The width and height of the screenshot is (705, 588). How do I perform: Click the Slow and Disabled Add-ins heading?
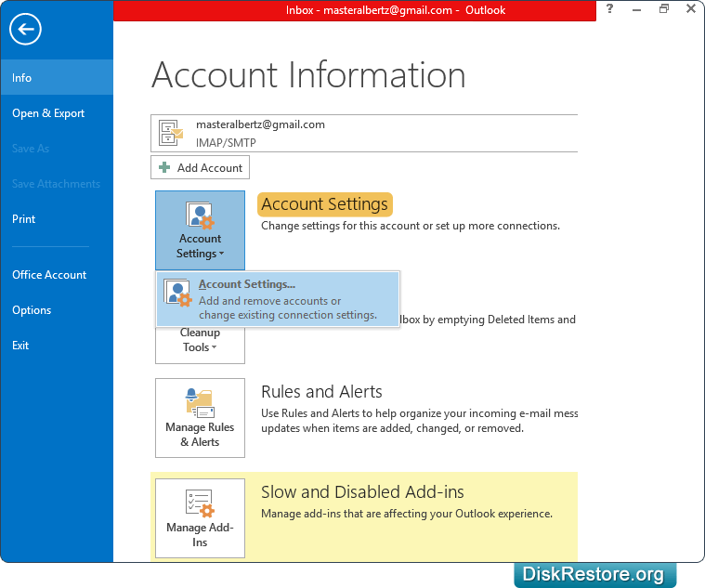(x=362, y=491)
